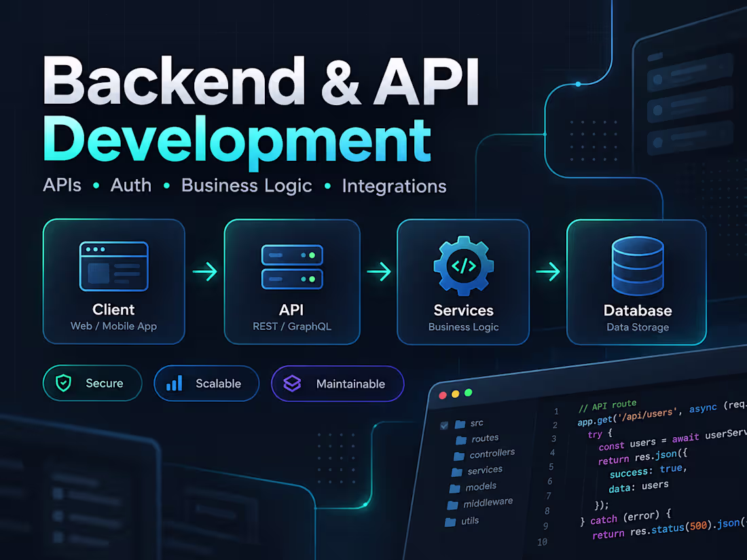This screenshot has height=560, width=747.
Task: Select the Maintainable badge
Action: click(x=338, y=384)
